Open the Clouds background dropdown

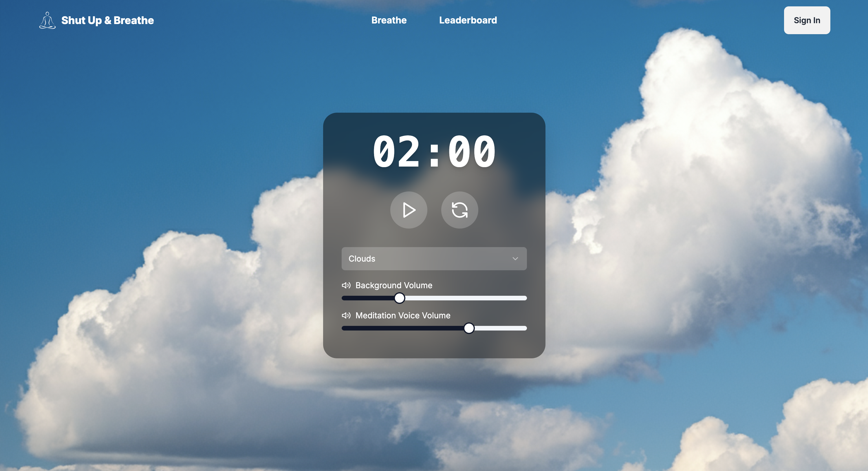click(x=434, y=259)
